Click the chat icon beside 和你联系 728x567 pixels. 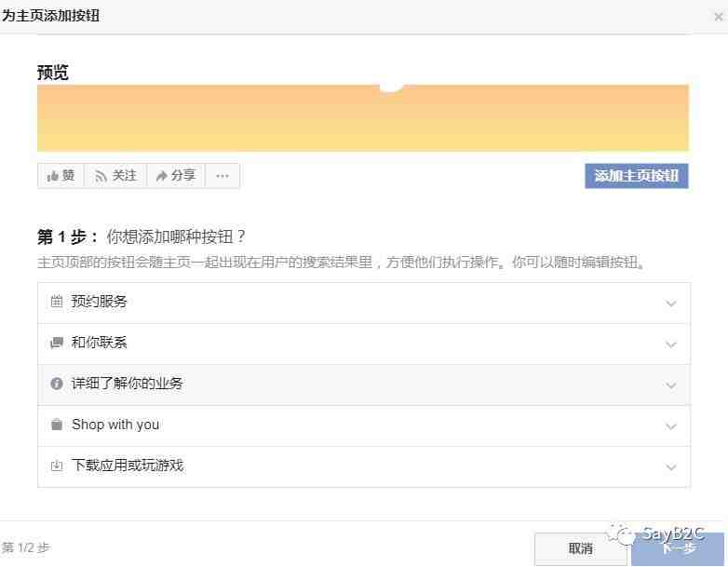pos(57,343)
